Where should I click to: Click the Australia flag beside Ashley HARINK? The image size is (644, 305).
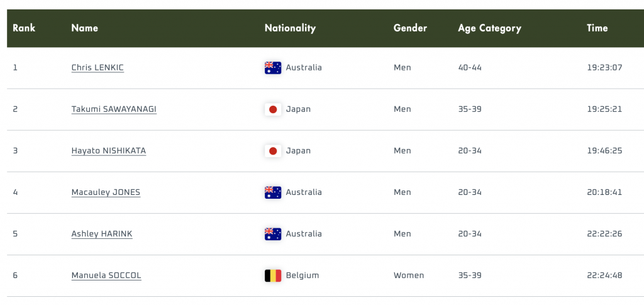pos(273,234)
